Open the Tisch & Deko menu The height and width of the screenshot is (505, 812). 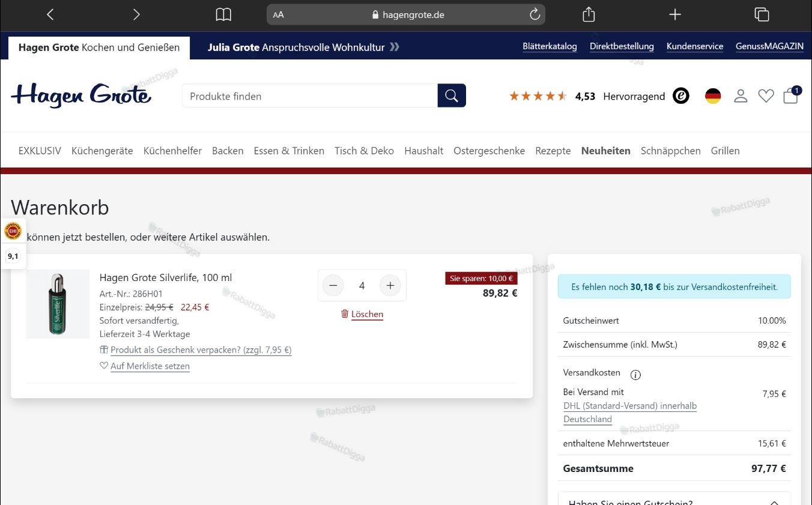pos(364,151)
